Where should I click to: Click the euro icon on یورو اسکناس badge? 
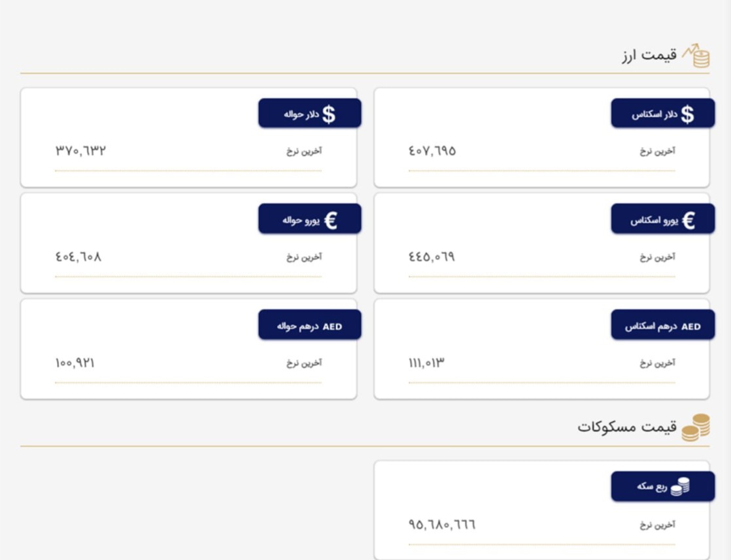coord(688,220)
